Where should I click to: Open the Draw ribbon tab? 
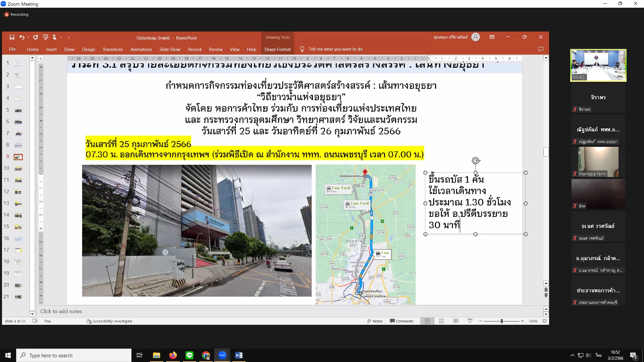[x=69, y=49]
